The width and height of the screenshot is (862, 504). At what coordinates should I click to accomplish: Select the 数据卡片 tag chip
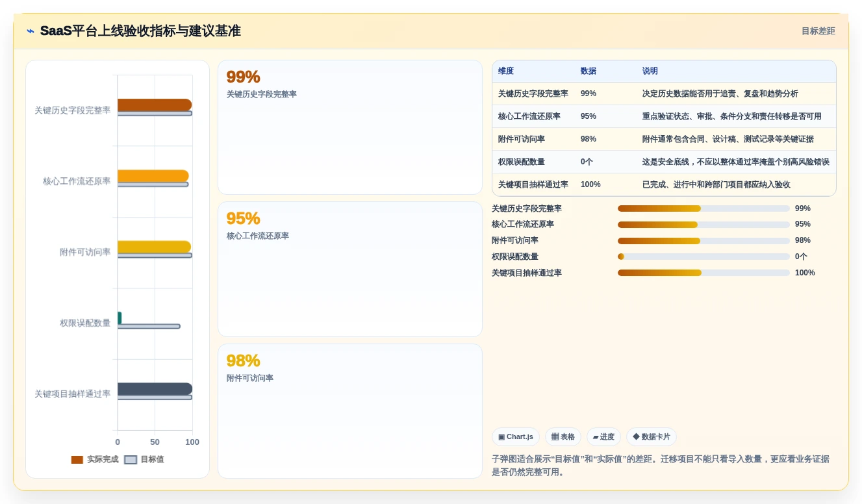pyautogui.click(x=652, y=437)
